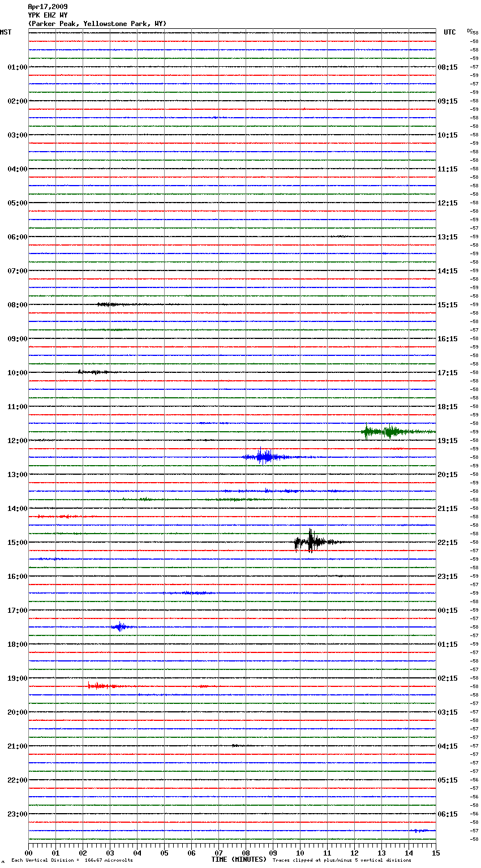
Task: Click the MST time label "06:00"
Action: click(x=18, y=237)
